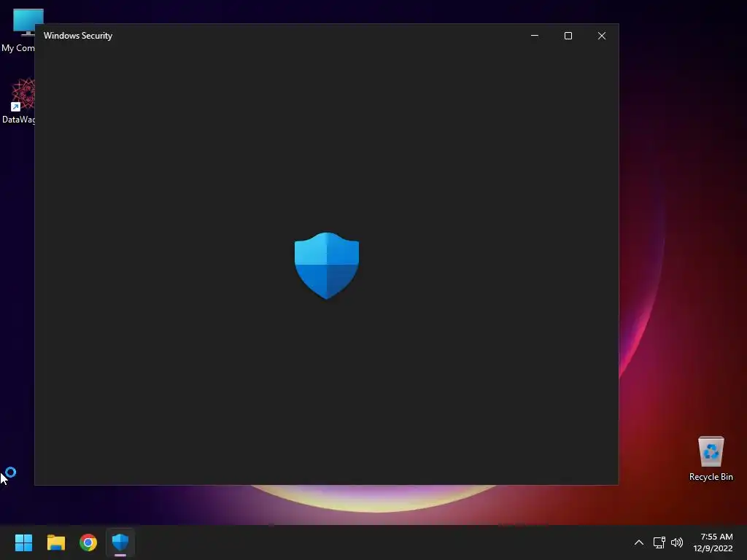Click the date 12/9/2022 in the tray

click(x=713, y=548)
